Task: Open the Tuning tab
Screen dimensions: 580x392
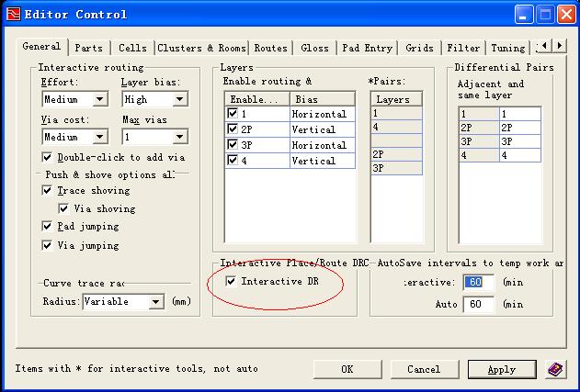Action: point(508,48)
